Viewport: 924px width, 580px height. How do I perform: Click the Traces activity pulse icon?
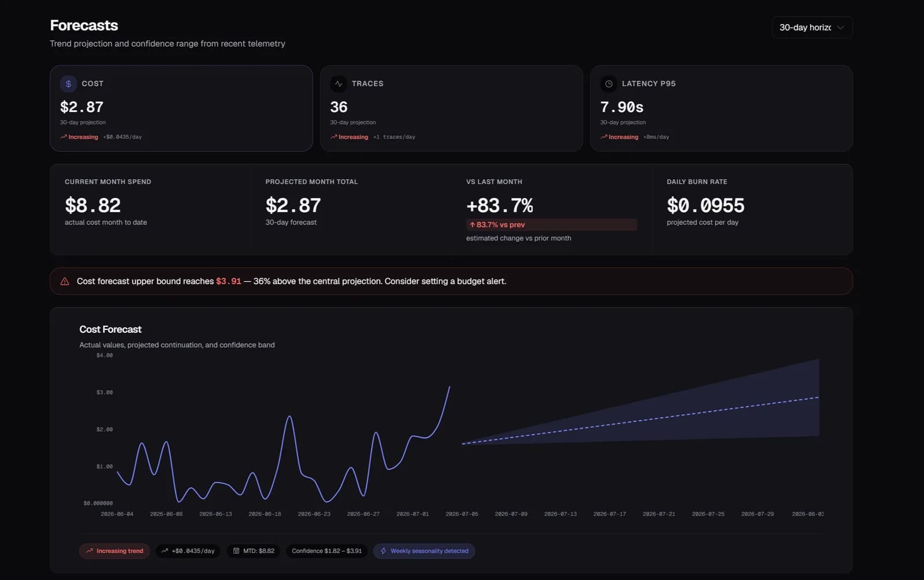pos(338,84)
